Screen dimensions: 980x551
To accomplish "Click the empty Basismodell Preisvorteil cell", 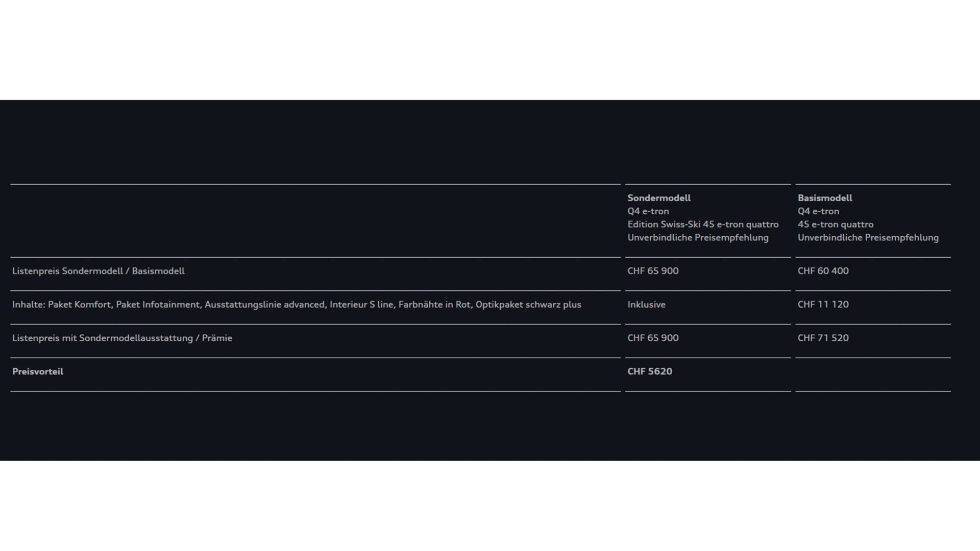I will (x=872, y=374).
